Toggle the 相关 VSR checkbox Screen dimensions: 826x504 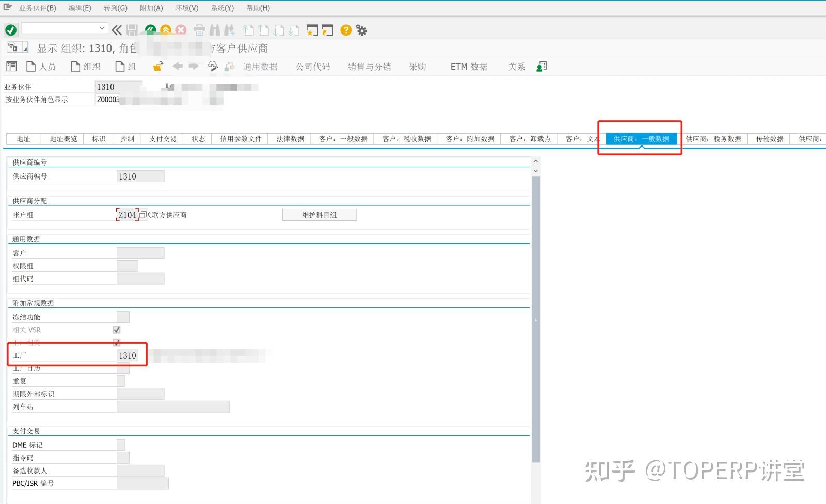pos(116,330)
